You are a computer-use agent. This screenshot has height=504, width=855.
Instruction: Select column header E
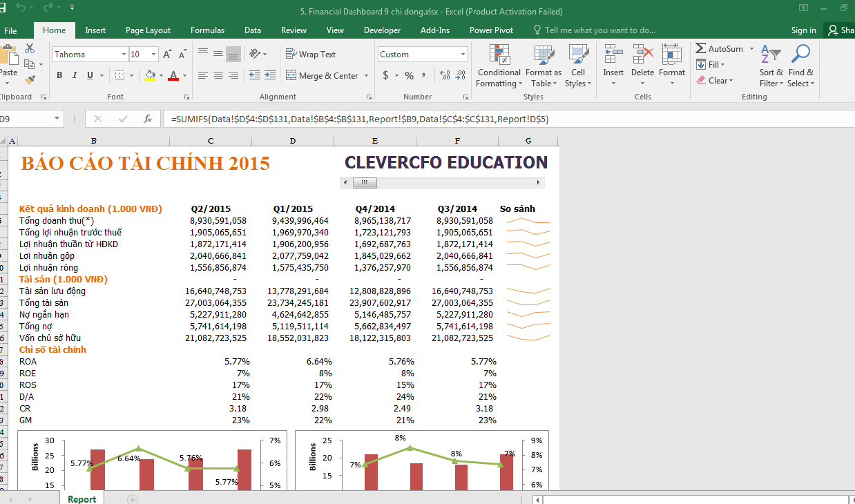click(374, 141)
